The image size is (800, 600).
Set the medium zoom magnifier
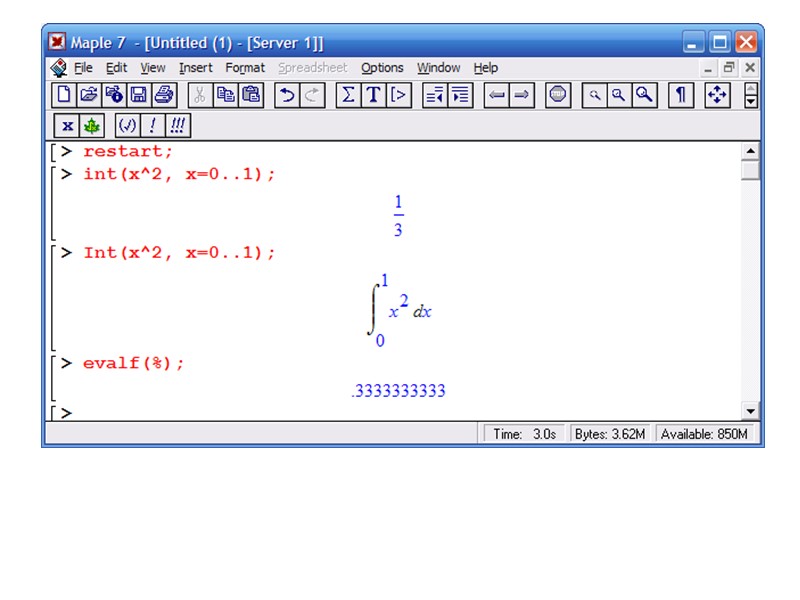click(619, 95)
